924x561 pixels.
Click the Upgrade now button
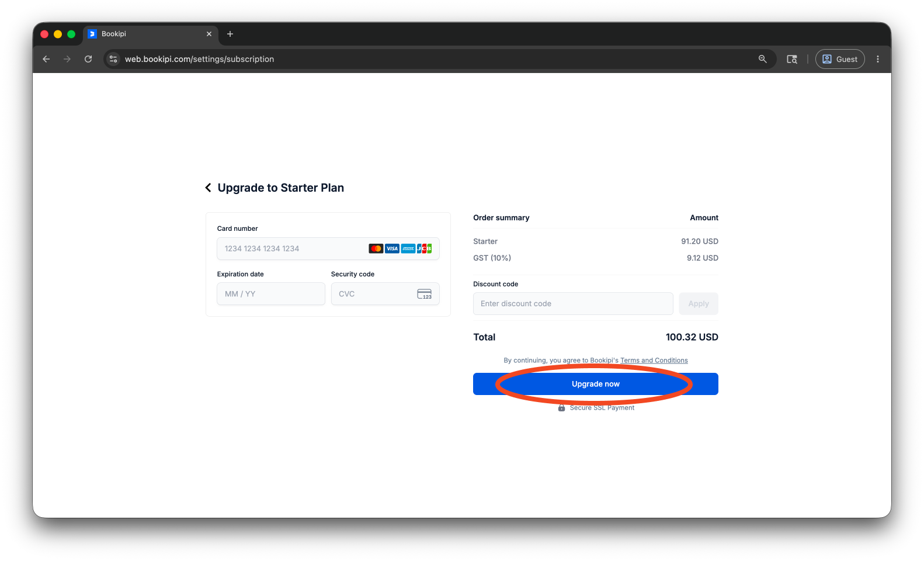[596, 384]
